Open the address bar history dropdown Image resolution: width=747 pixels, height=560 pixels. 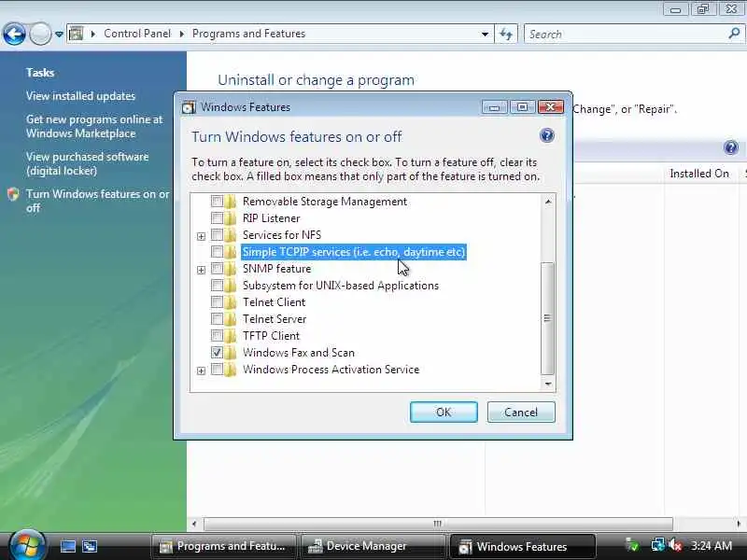coord(485,35)
